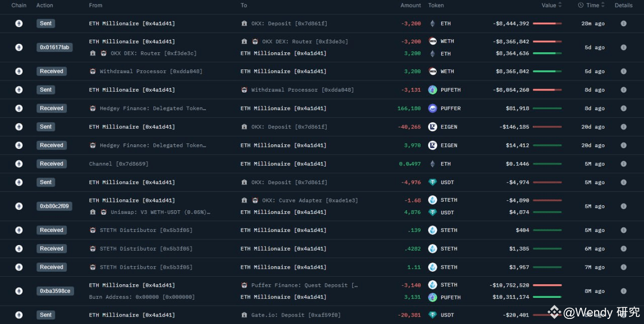The height and width of the screenshot is (324, 644).
Task: Click the ETH token icon on the first row
Action: tap(433, 23)
